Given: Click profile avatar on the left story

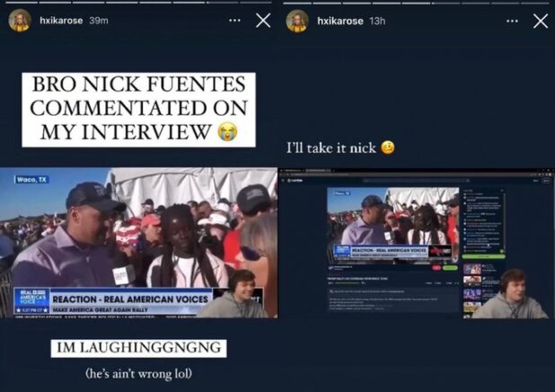Looking at the screenshot, I should (20, 21).
